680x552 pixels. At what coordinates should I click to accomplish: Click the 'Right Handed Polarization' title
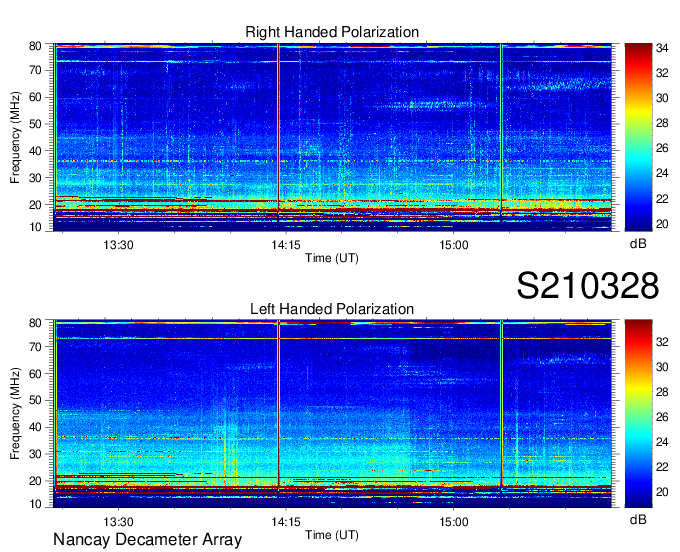coord(332,32)
